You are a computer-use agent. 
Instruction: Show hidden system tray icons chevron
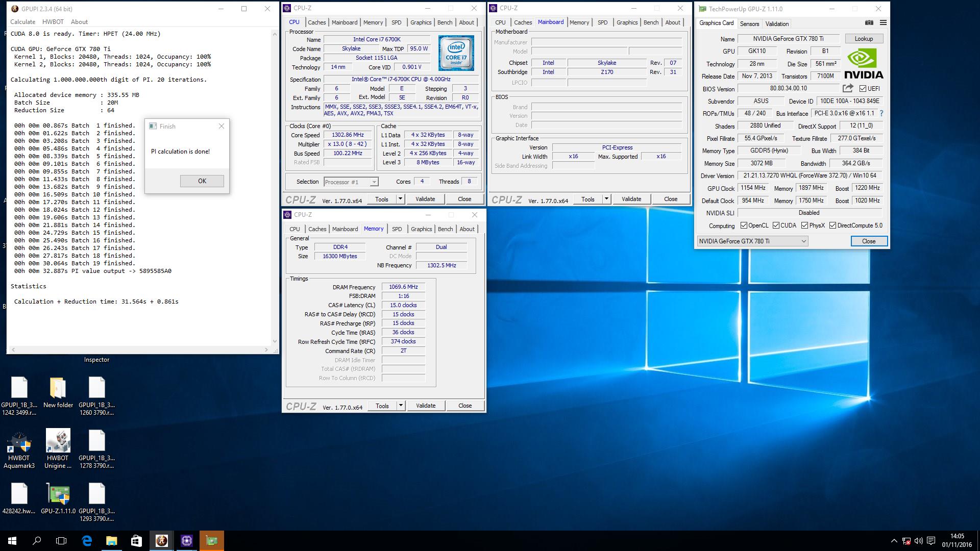point(894,541)
